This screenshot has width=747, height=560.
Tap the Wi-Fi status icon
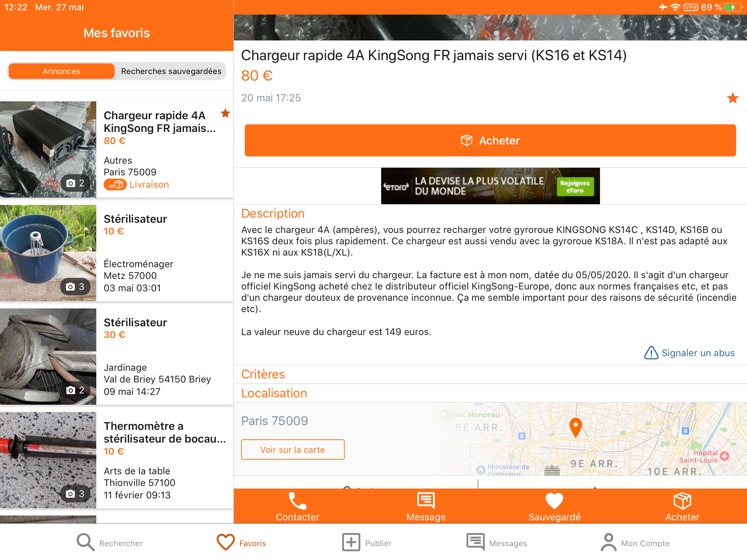tap(675, 7)
